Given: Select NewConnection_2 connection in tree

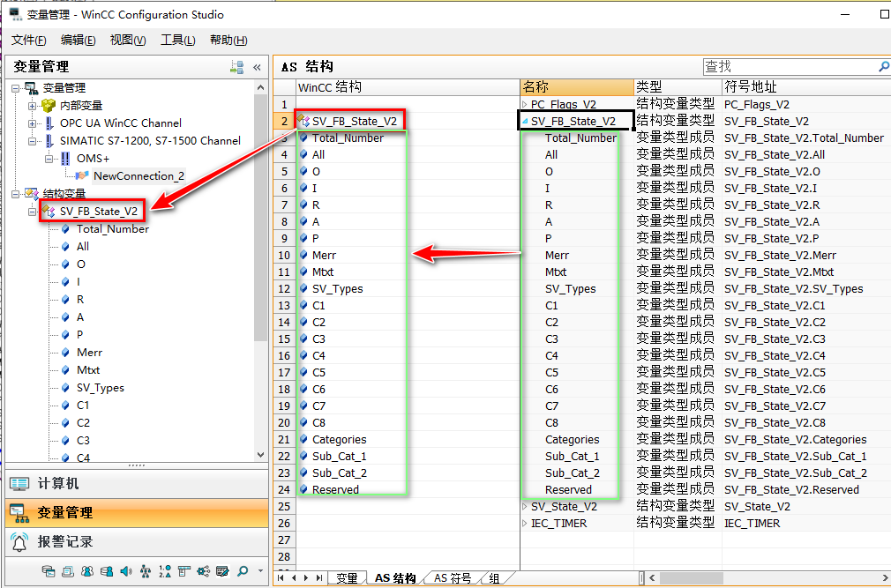Looking at the screenshot, I should [139, 175].
